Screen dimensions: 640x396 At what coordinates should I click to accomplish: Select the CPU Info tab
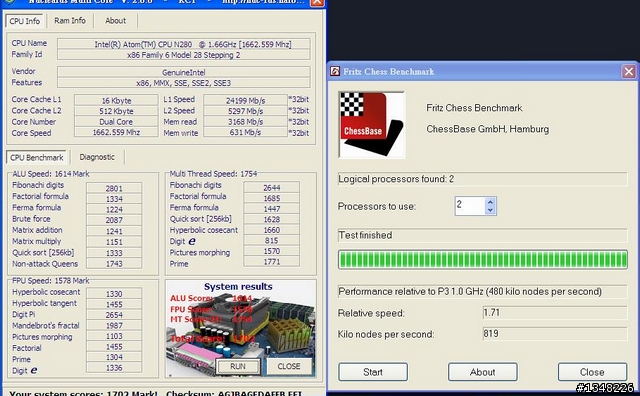[24, 21]
